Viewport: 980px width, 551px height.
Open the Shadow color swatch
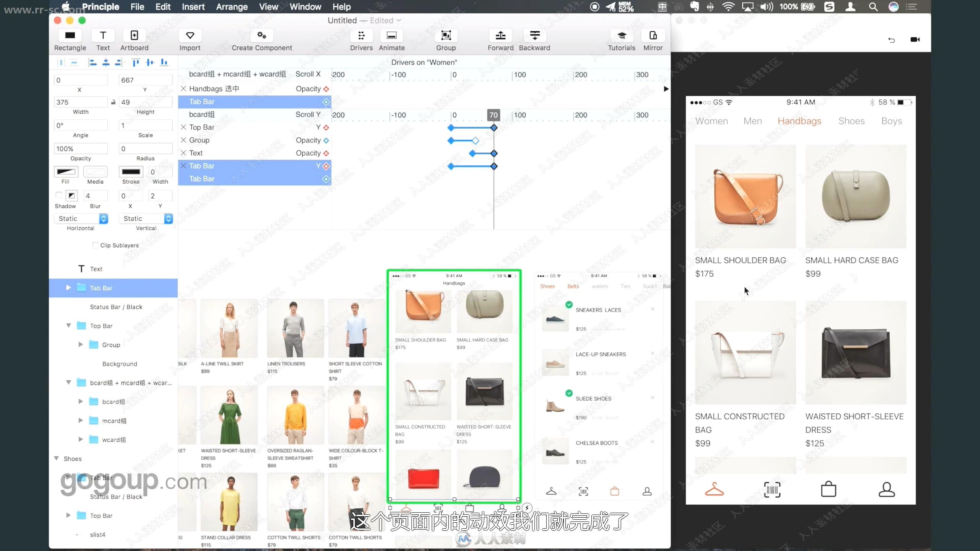(x=71, y=196)
